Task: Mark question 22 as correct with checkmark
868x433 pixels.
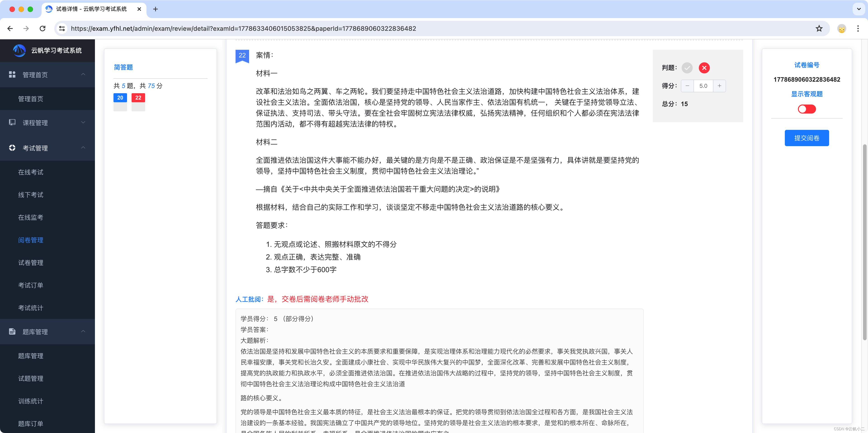Action: coord(687,68)
